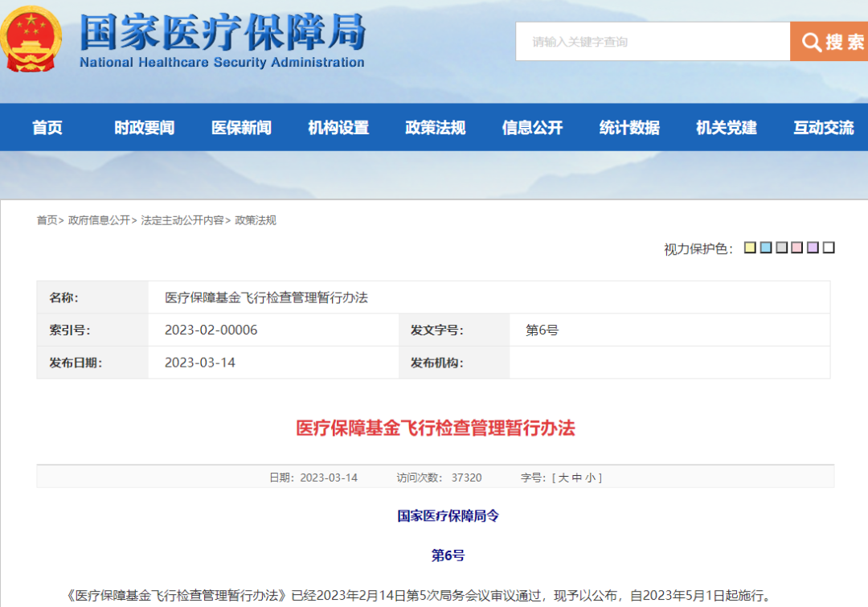The image size is (868, 607).
Task: Set font size to 小 (small)
Action: (590, 478)
